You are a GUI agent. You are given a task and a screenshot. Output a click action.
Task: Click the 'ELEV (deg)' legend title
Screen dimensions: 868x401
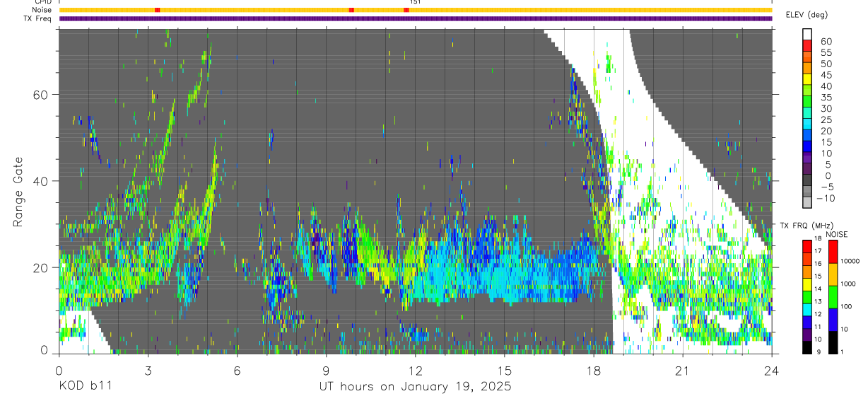click(x=807, y=14)
